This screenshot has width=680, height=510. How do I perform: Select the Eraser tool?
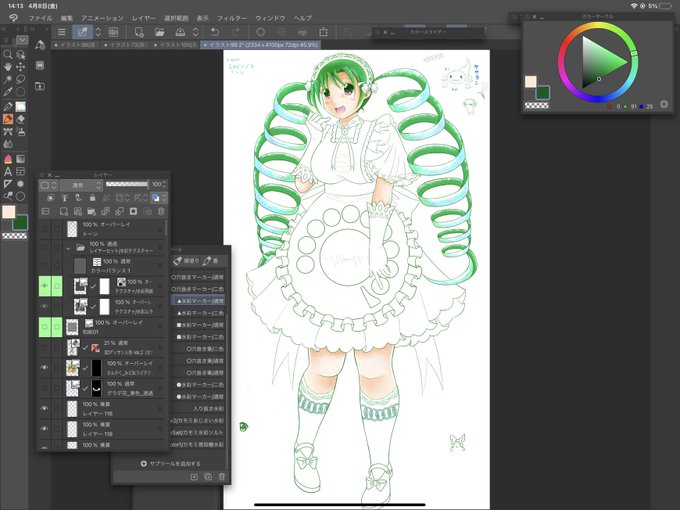[20, 119]
